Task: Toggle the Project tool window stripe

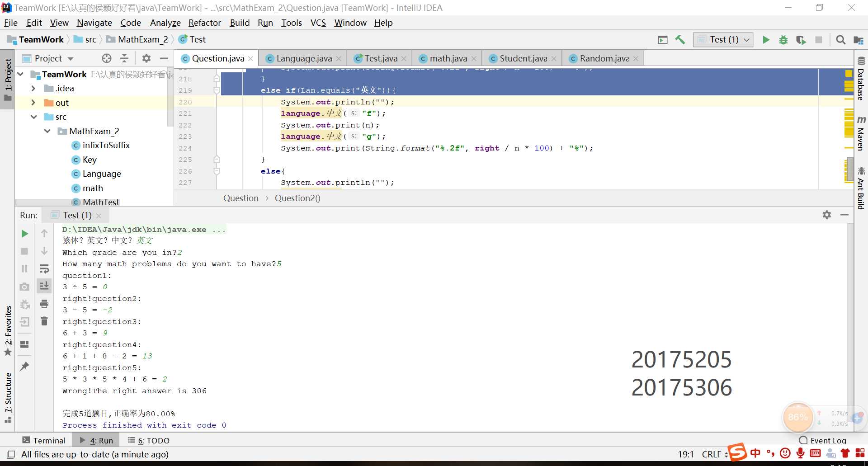Action: 8,80
